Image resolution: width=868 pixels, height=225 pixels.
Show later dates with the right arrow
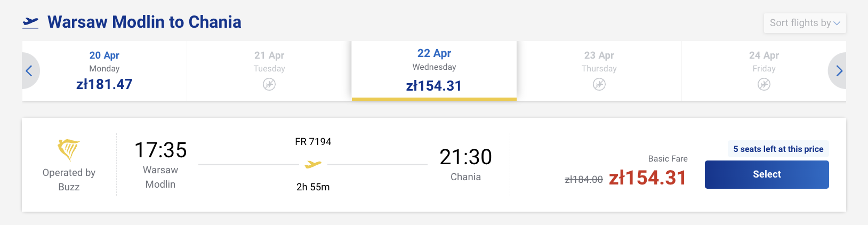[839, 71]
